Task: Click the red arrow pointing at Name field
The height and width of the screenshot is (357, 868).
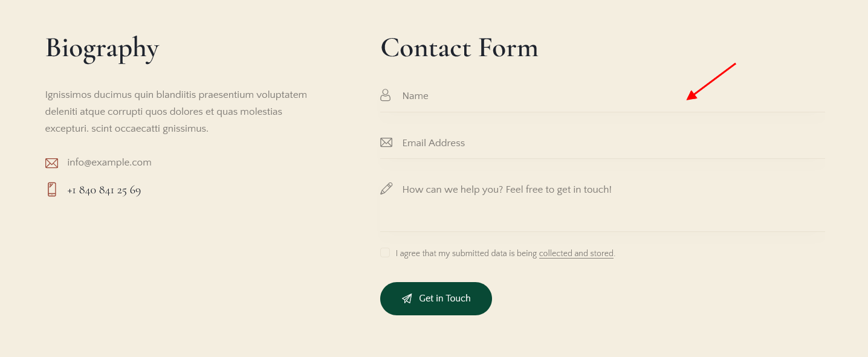Action: pos(711,82)
